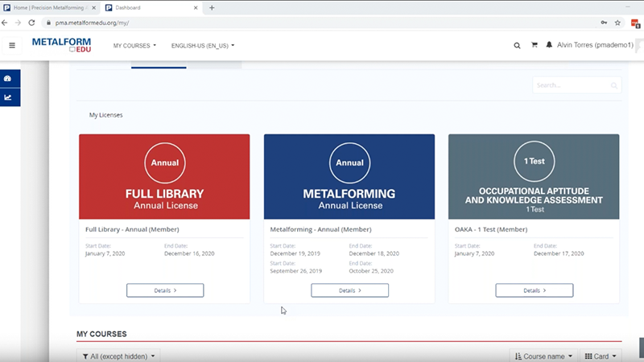The image size is (644, 362).
Task: Bookmark this page with star icon
Action: [617, 23]
